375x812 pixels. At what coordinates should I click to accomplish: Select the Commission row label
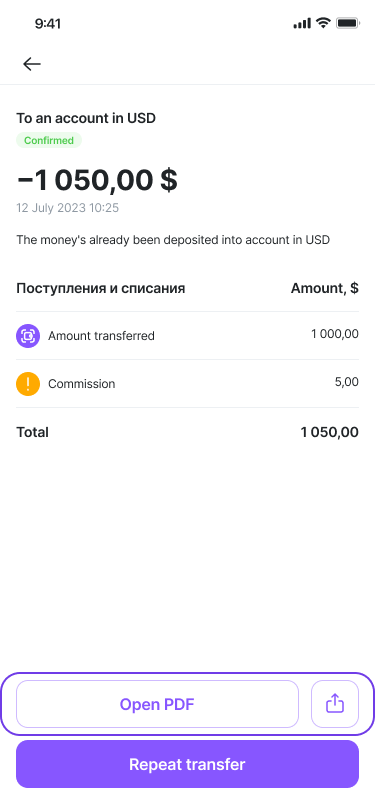(82, 384)
